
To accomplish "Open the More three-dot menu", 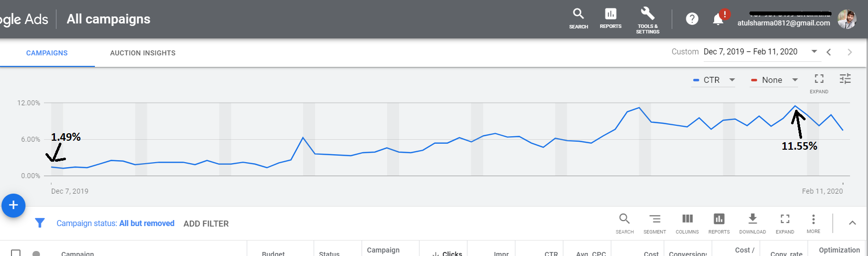I will (813, 222).
